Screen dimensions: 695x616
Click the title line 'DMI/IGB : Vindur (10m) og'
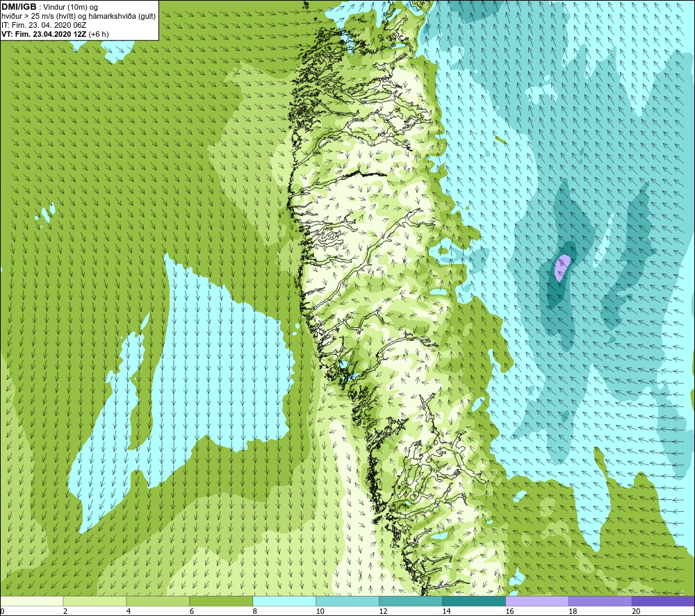[49, 7]
